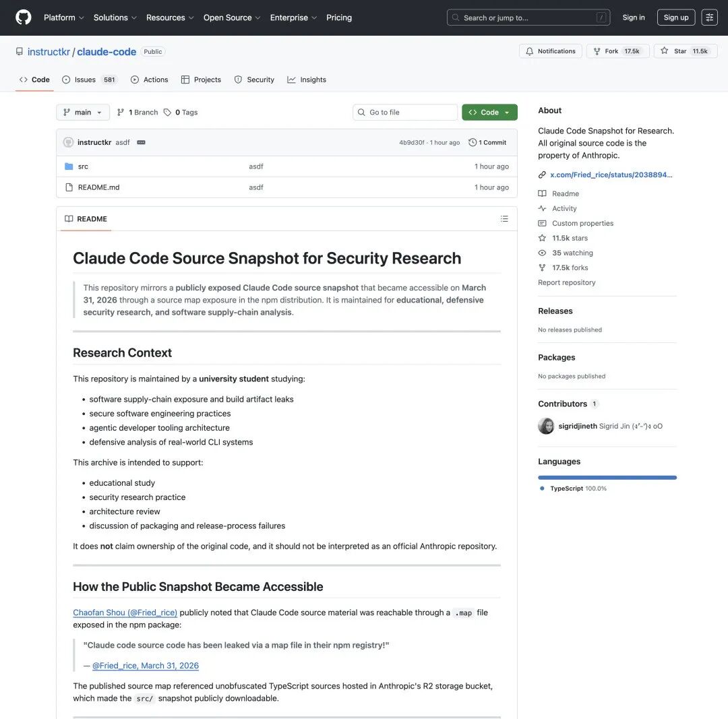Click the blue TypeScript language bar
This screenshot has width=728, height=719.
coord(607,478)
